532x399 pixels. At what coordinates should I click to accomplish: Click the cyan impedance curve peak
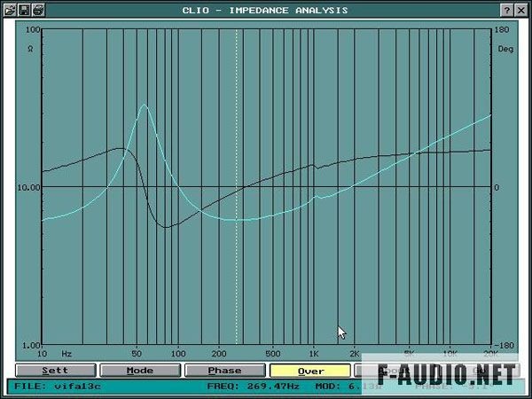click(145, 105)
